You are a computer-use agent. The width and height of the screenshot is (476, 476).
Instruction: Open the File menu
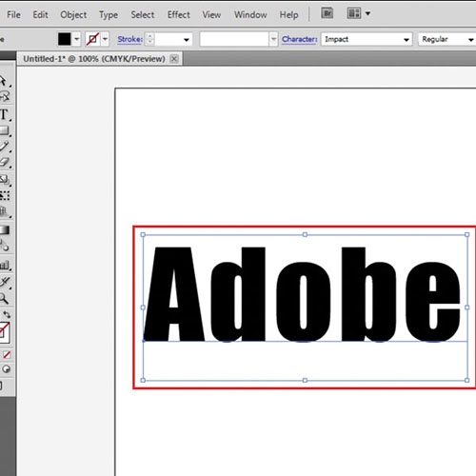[13, 14]
